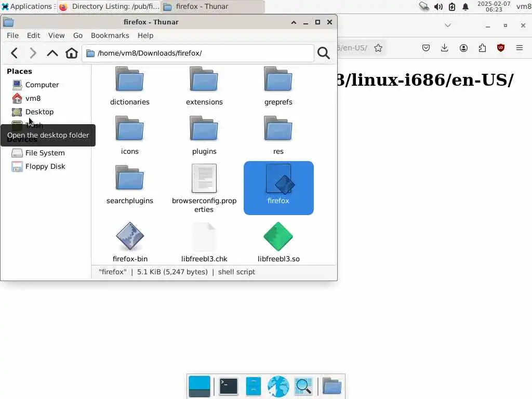Launch application finder magnifier in dock
This screenshot has width=532, height=399.
point(303,387)
